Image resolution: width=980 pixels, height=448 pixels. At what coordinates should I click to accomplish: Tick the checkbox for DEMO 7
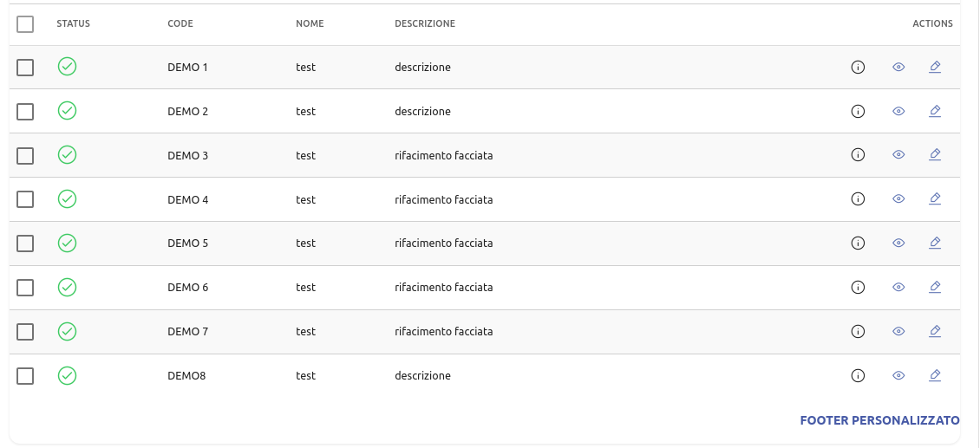coord(25,331)
